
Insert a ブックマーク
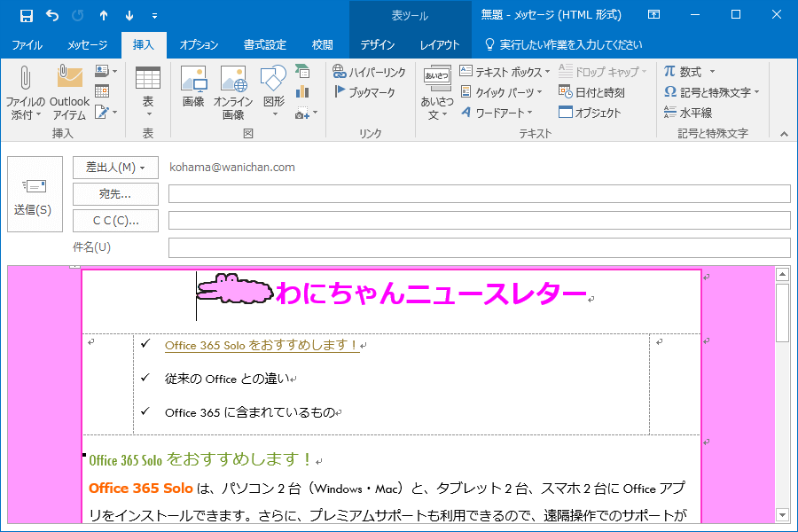[365, 92]
